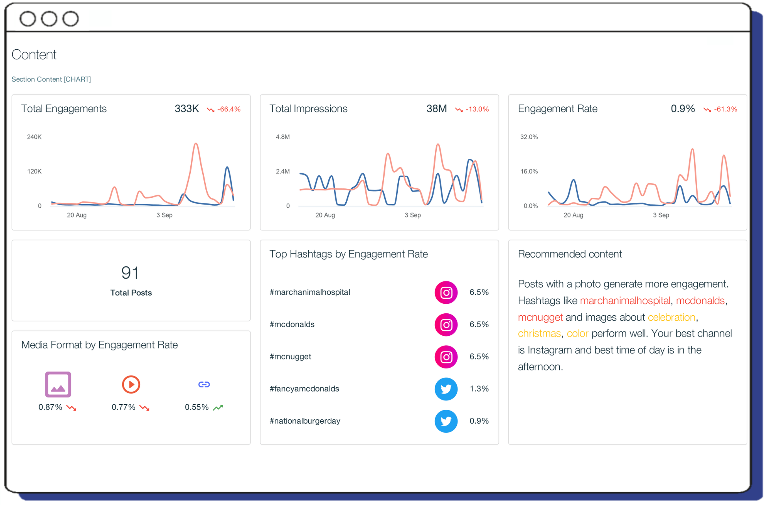Select the link media format icon
The height and width of the screenshot is (532, 767).
click(x=204, y=384)
